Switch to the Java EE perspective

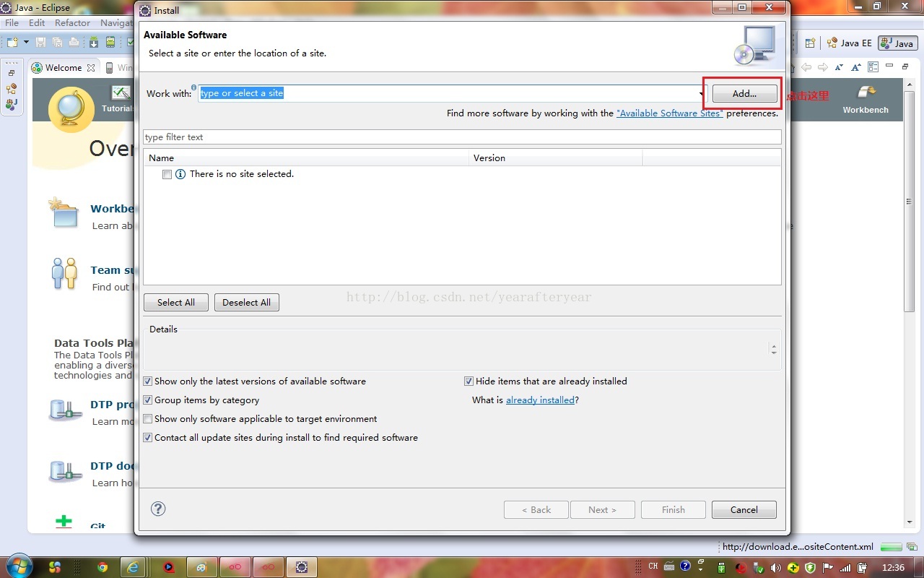[x=850, y=43]
